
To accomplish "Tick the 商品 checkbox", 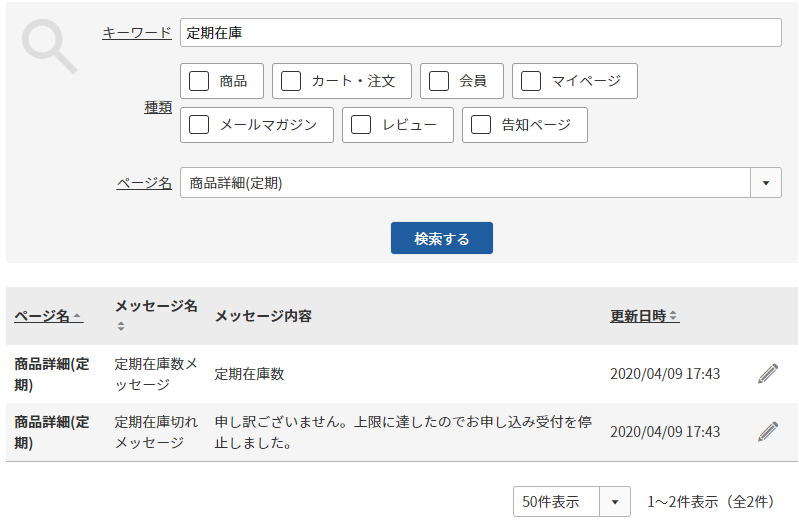I will click(x=199, y=81).
